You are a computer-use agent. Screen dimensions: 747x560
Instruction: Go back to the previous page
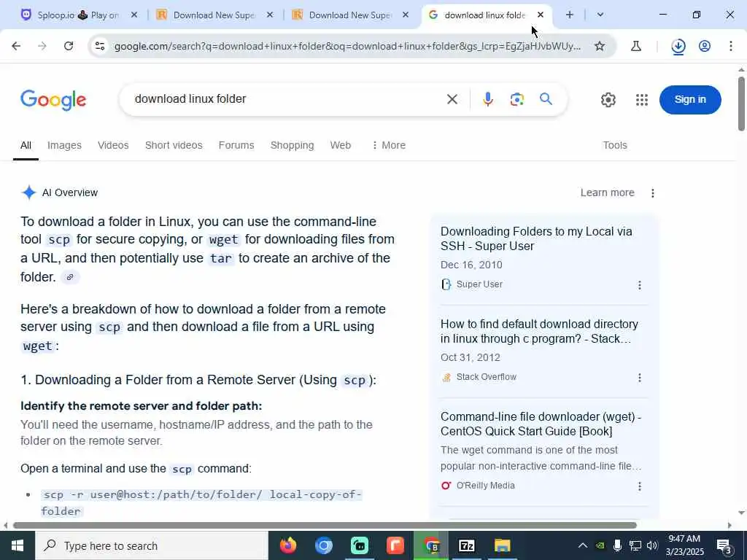16,46
